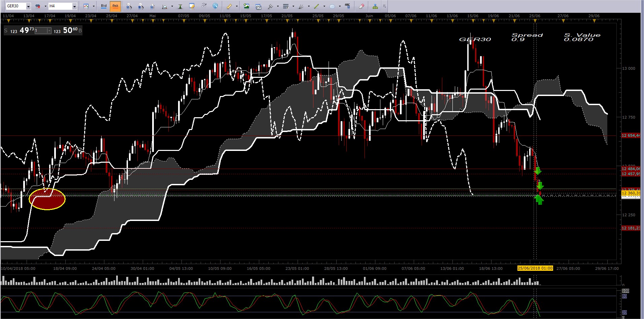
Task: Click the Spread 0.9 label
Action: (x=527, y=37)
